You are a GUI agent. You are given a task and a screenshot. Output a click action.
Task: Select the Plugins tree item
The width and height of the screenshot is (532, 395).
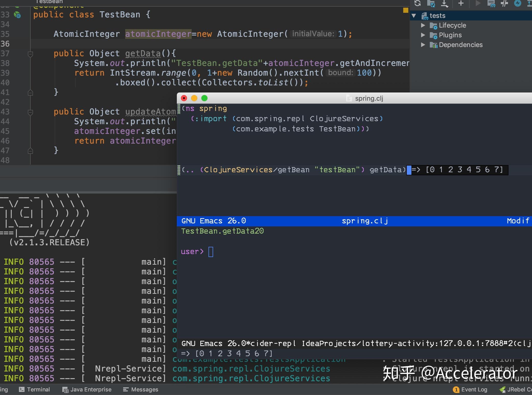451,35
